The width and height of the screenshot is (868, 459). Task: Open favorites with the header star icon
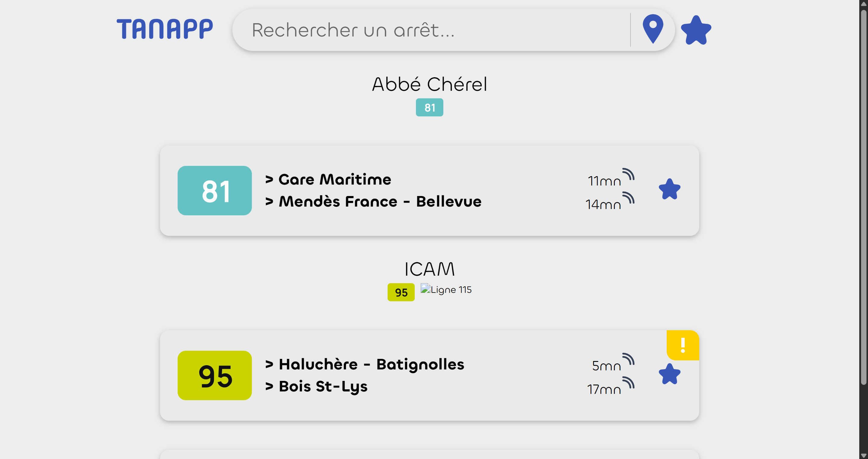pyautogui.click(x=696, y=30)
